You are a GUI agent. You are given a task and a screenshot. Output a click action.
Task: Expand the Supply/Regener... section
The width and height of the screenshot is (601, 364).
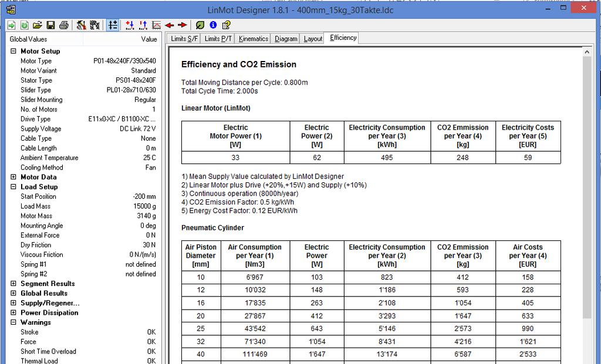13,303
